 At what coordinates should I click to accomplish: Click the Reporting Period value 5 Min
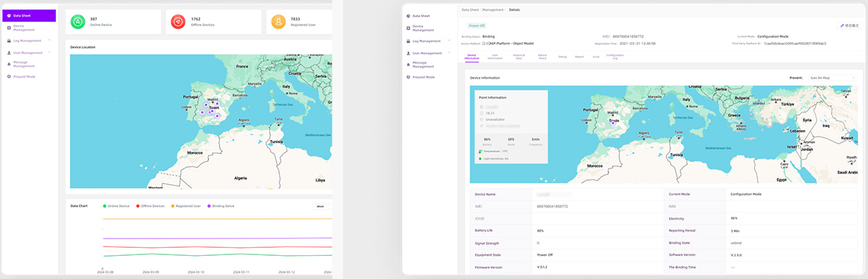click(736, 231)
